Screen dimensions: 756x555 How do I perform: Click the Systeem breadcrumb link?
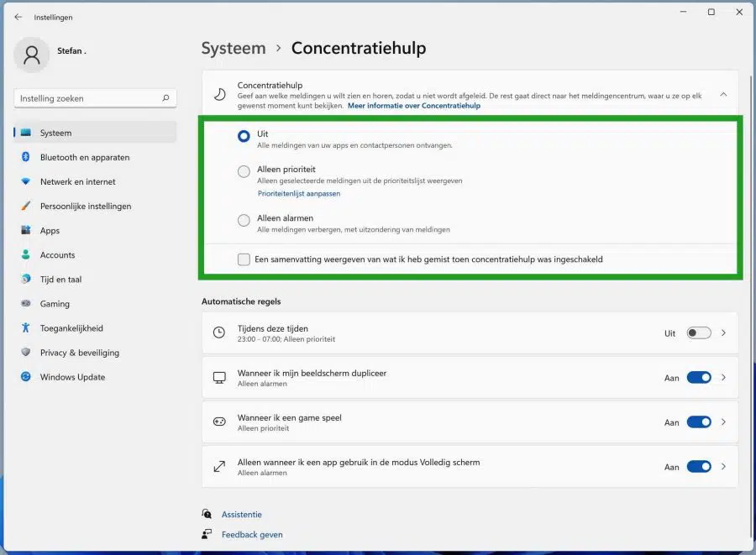[x=234, y=48]
